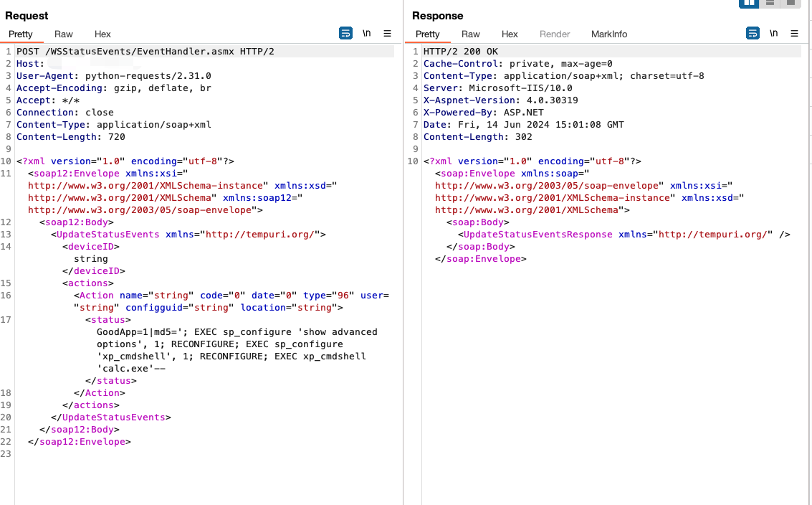Screen dimensions: 812x505
Task: Click the Response panel heading
Action: click(438, 16)
